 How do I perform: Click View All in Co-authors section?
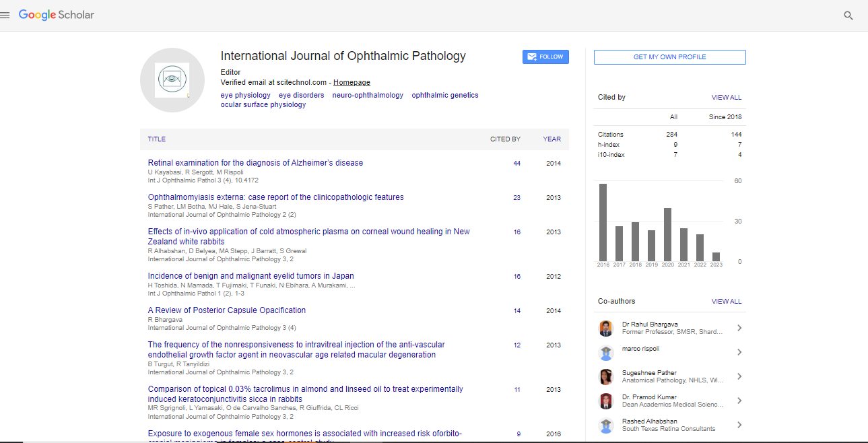(727, 302)
